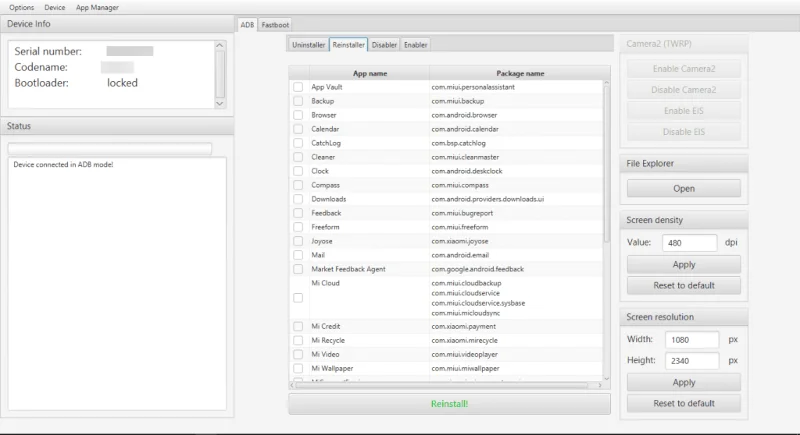Click app list scroll down arrow
Screen dimensions: 800x435
click(606, 378)
